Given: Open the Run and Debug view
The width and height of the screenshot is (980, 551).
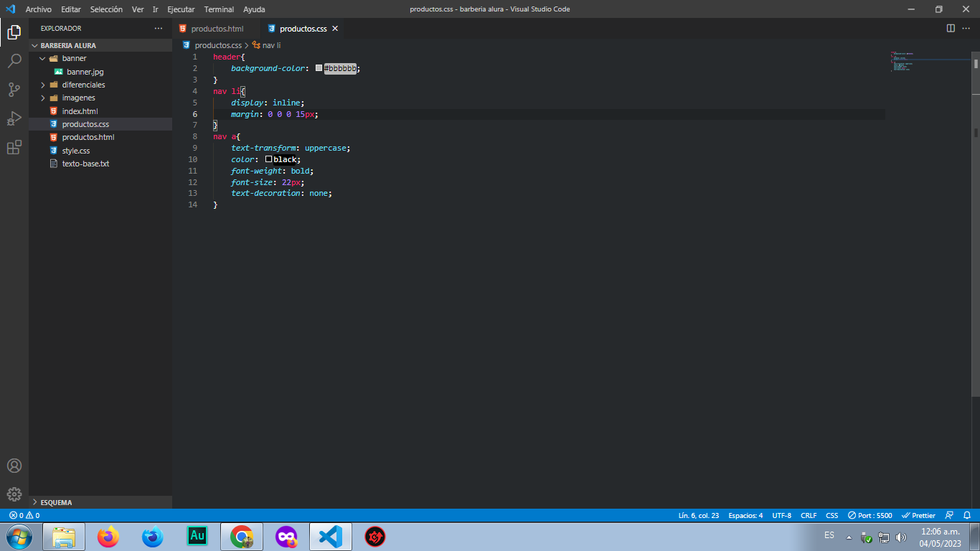Looking at the screenshot, I should [x=14, y=118].
